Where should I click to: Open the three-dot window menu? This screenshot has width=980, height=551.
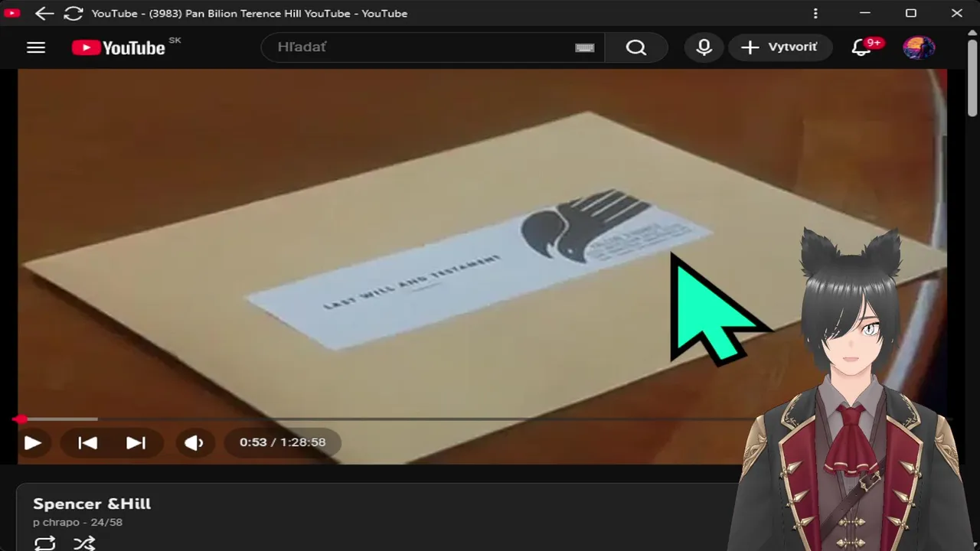[815, 13]
